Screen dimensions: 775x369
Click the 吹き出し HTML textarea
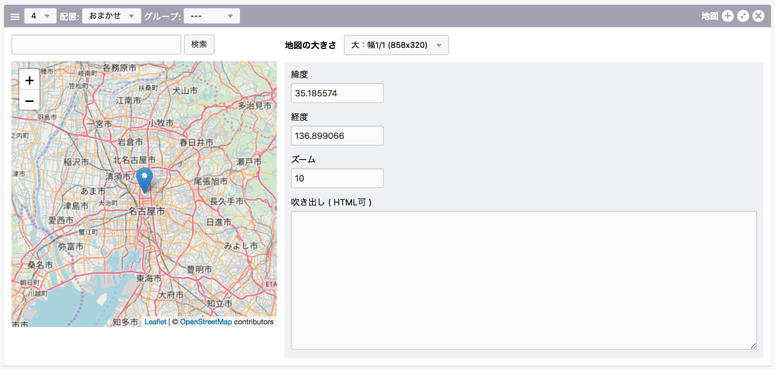point(524,281)
